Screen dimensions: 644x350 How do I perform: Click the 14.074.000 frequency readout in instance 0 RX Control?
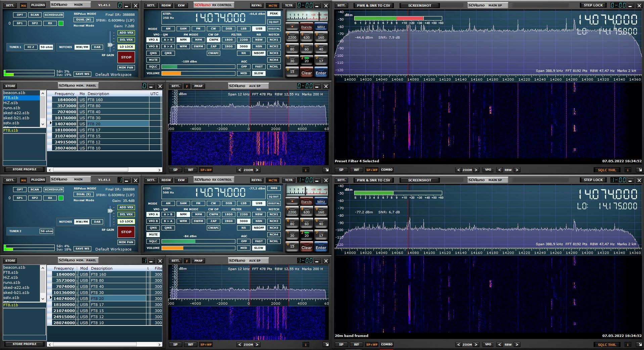[220, 17]
